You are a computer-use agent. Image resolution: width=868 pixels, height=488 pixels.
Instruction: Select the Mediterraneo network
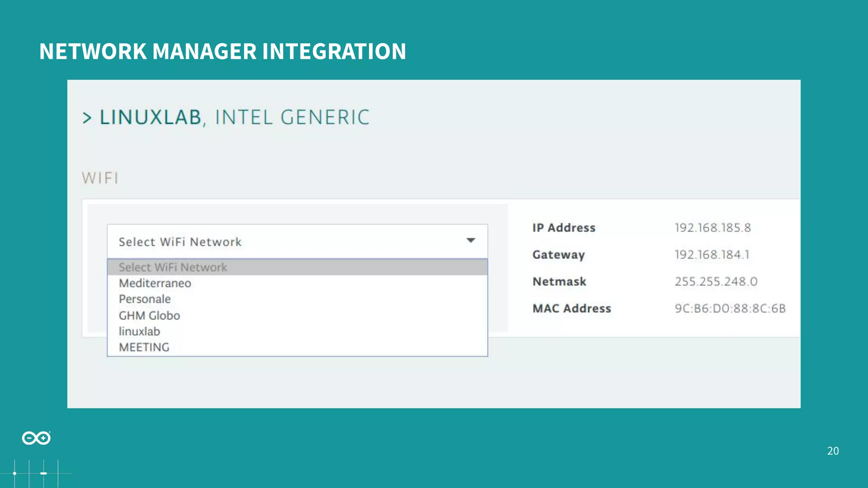[x=297, y=283]
